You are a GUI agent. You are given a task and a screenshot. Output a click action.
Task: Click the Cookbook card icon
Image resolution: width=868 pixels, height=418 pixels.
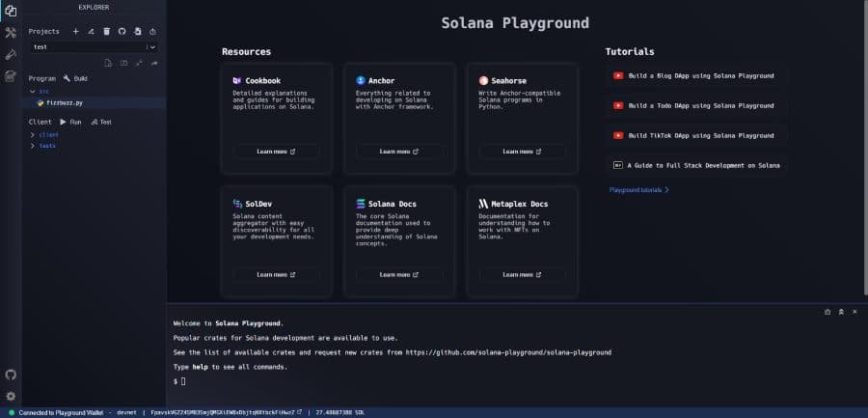click(237, 80)
